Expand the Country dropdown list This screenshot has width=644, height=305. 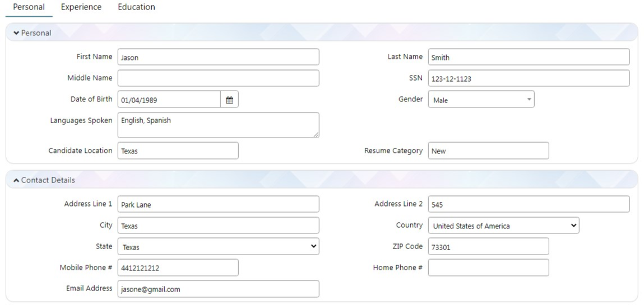[503, 226]
